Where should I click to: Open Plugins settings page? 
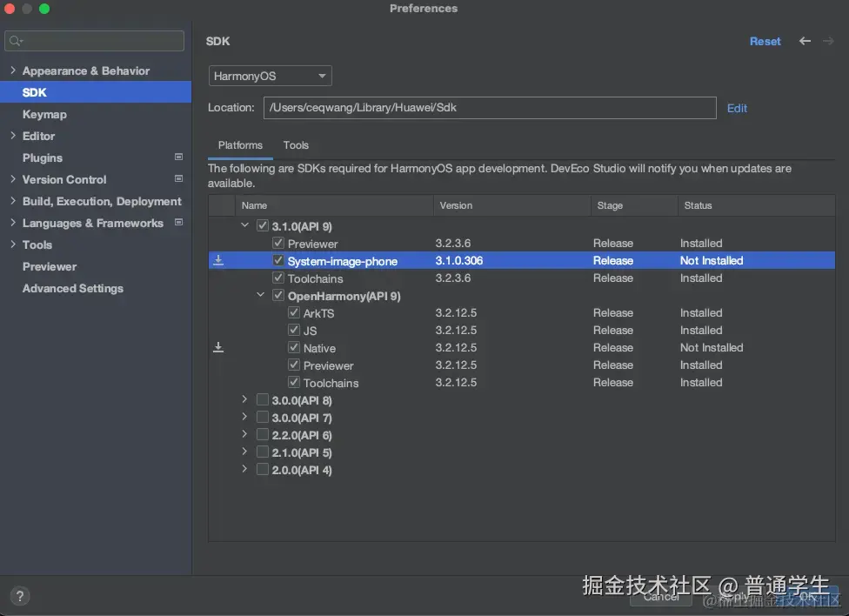[x=43, y=157]
